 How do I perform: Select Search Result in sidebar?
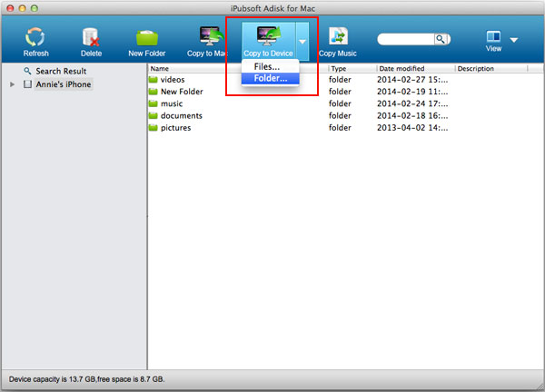pos(61,71)
